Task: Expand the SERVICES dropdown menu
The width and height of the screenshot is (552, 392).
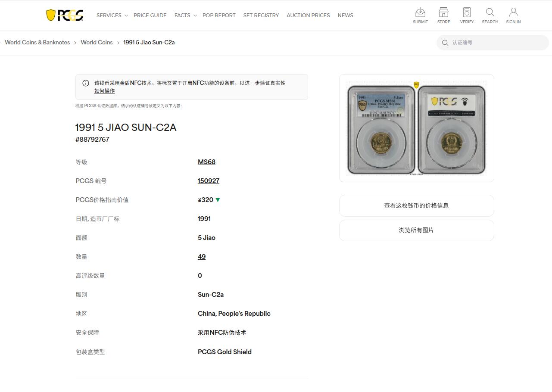Action: [109, 15]
